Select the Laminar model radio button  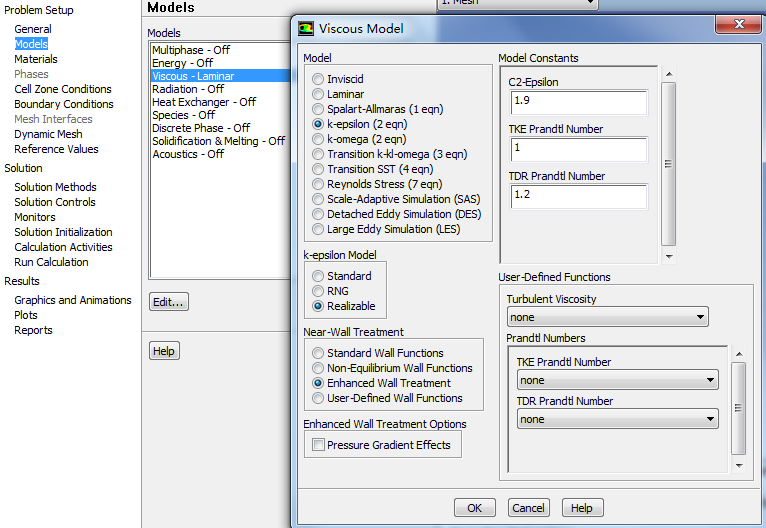[318, 94]
